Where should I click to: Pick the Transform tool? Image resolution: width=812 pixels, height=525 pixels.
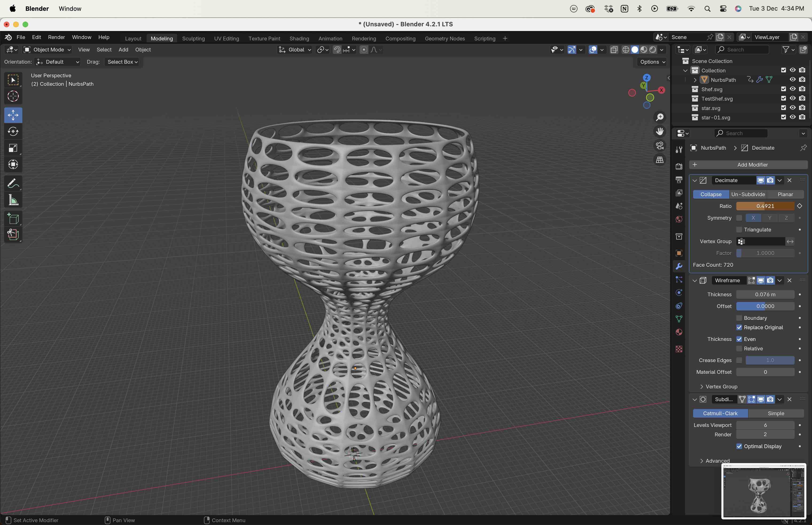[13, 164]
